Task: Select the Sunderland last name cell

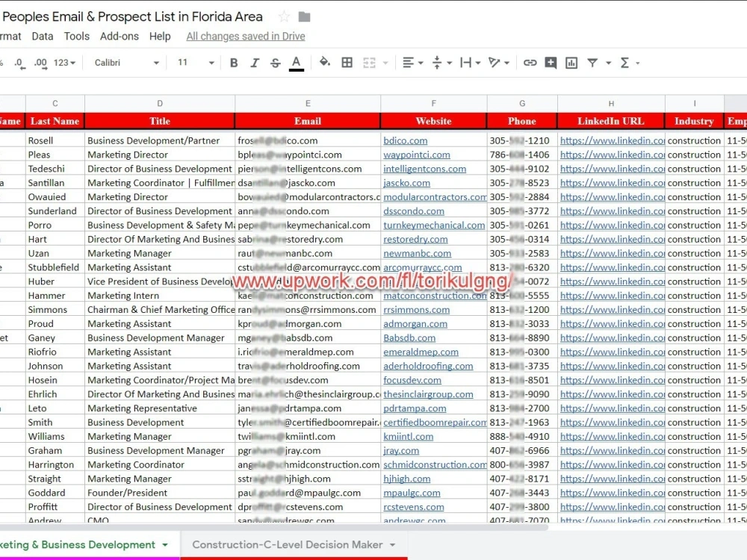Action: click(55, 211)
